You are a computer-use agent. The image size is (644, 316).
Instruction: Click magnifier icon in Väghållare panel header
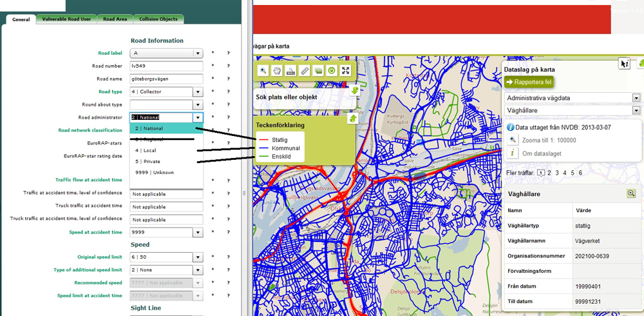click(x=631, y=193)
